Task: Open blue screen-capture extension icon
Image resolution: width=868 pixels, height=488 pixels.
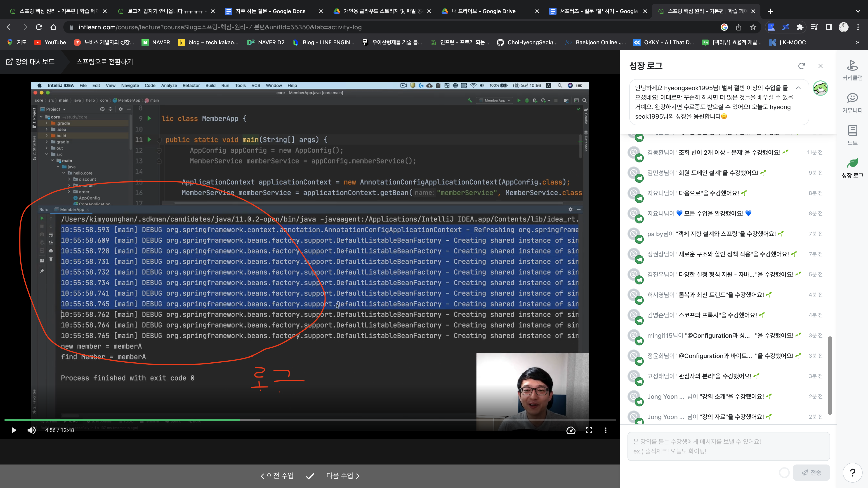Action: point(771,27)
